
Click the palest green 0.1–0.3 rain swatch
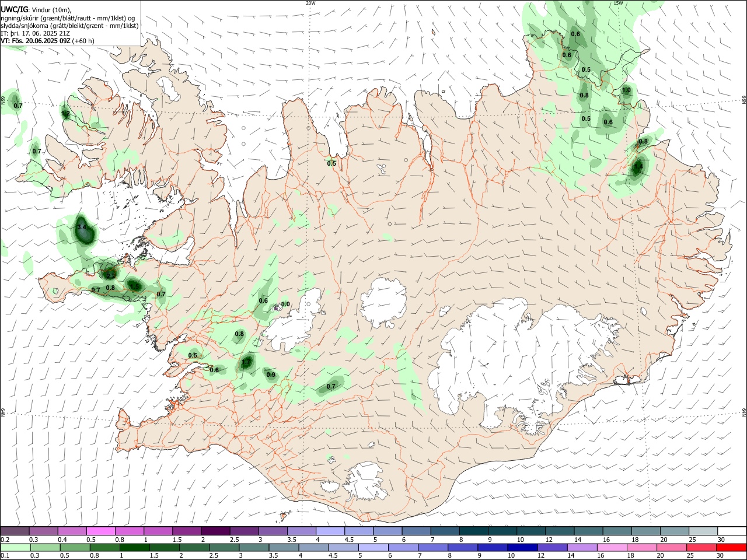(16, 547)
